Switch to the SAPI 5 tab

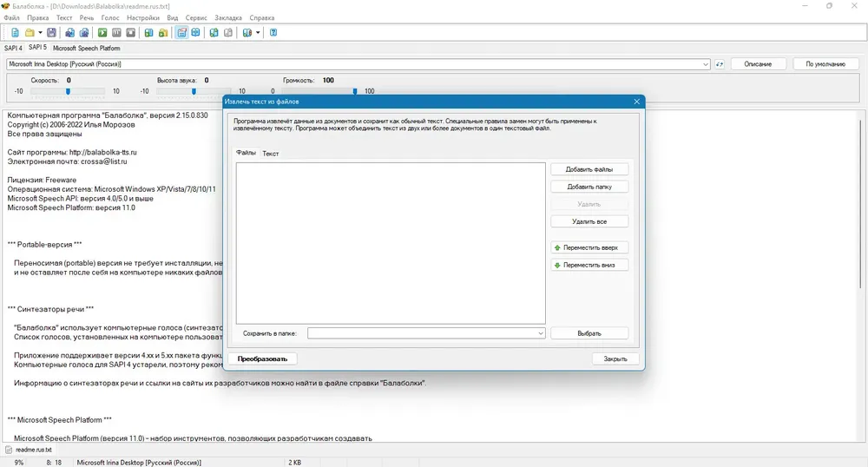pos(37,48)
